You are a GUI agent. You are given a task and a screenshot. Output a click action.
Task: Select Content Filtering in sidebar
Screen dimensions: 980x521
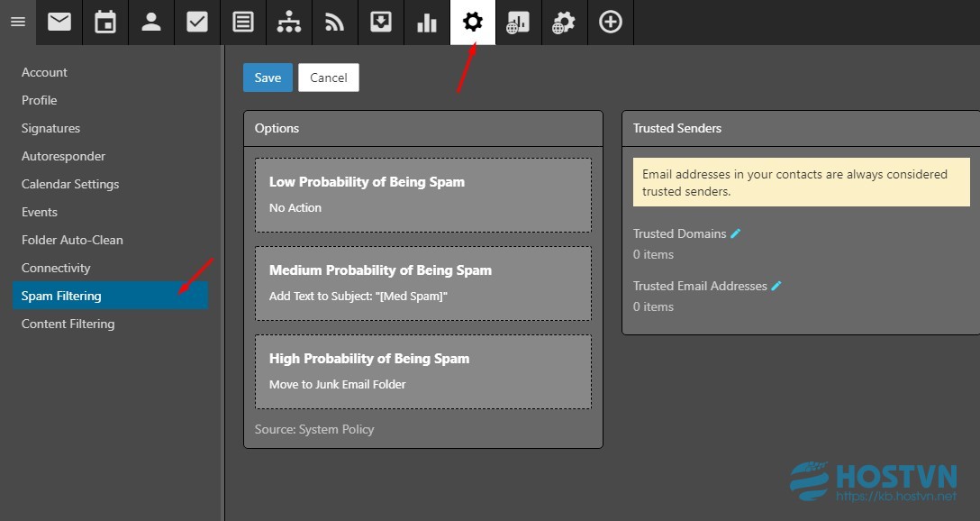click(68, 324)
